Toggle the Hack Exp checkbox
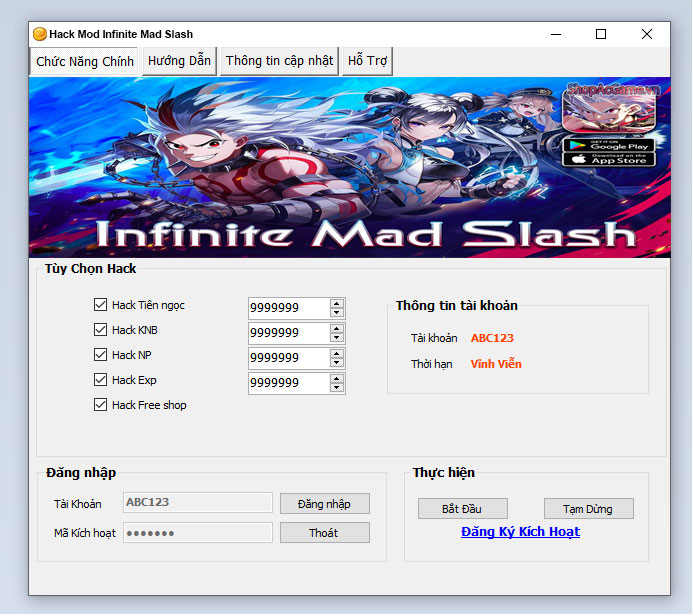Viewport: 693px width, 616px height. coord(100,380)
